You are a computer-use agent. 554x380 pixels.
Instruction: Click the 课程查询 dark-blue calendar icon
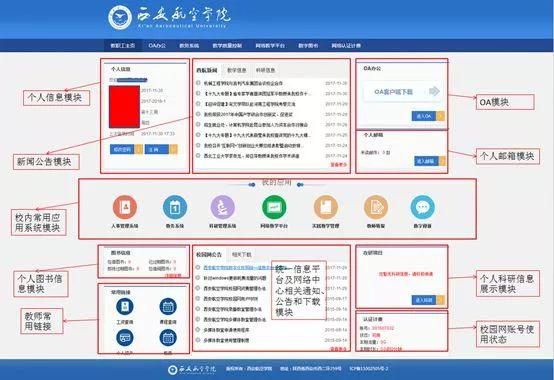coord(168,306)
